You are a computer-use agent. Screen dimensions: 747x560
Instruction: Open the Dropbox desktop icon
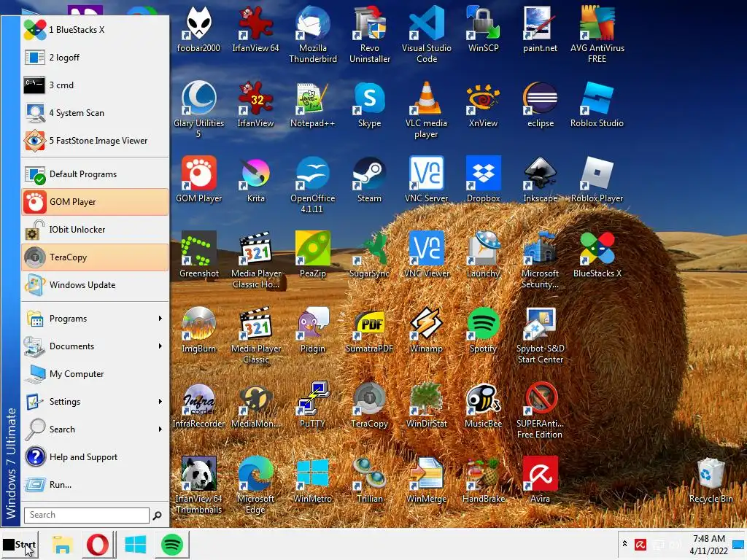pyautogui.click(x=483, y=179)
